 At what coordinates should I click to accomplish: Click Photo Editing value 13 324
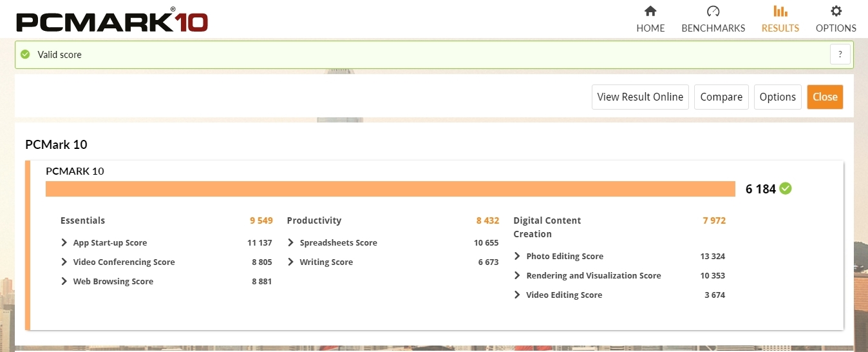click(713, 257)
